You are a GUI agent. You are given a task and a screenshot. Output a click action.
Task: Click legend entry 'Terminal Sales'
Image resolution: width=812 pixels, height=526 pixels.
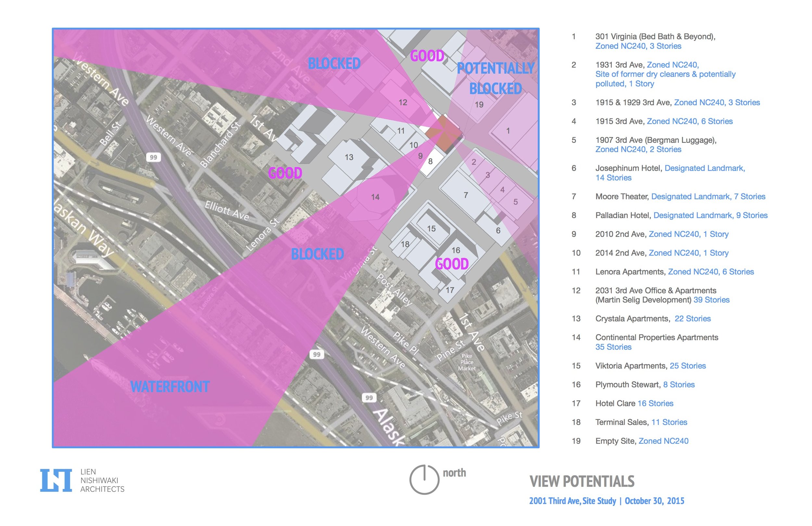pyautogui.click(x=622, y=422)
